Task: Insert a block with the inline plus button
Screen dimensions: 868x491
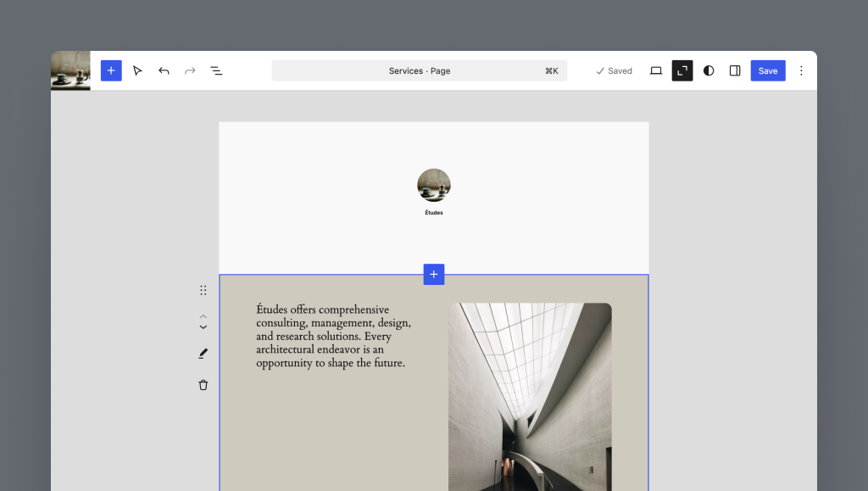Action: (x=433, y=274)
